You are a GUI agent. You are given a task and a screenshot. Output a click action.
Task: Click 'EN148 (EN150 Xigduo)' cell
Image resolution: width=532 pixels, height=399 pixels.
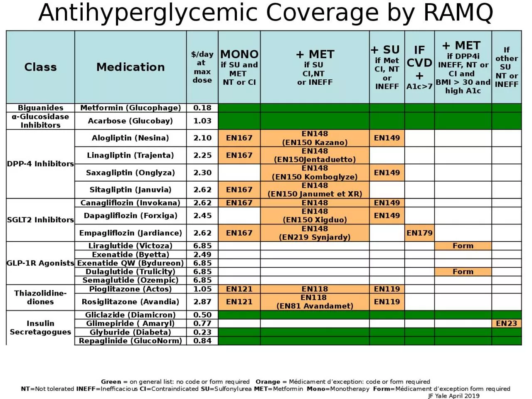[x=315, y=216]
